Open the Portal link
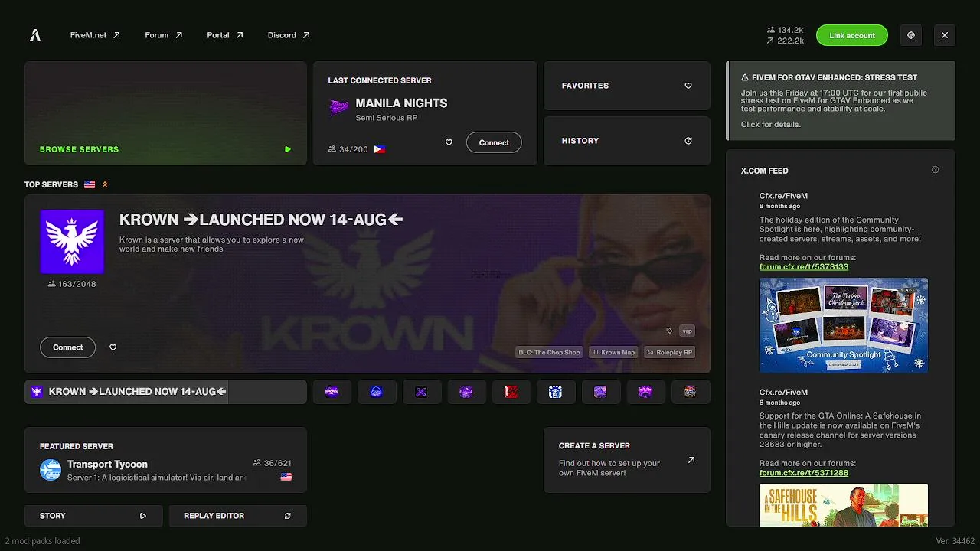 225,35
